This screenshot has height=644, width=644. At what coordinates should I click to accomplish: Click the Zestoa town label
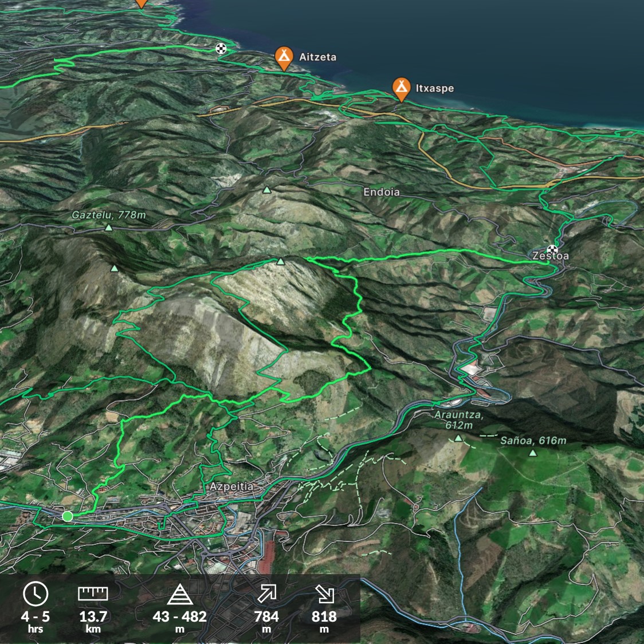pyautogui.click(x=551, y=257)
